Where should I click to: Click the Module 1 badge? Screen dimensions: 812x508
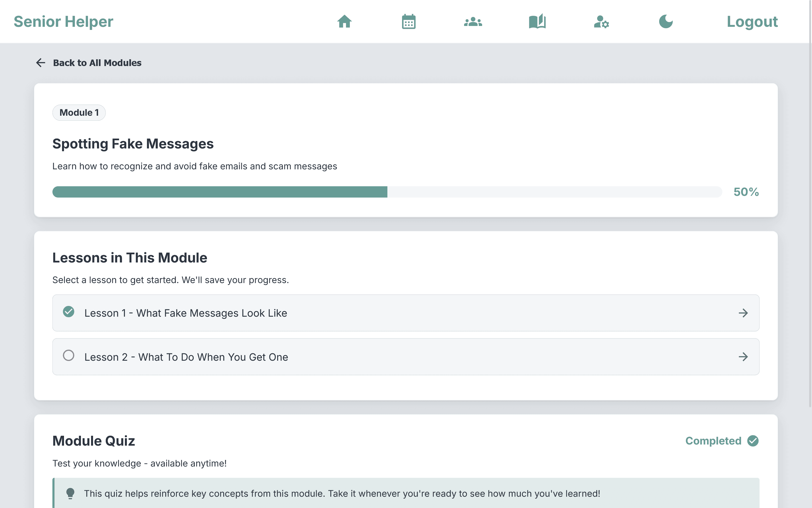(79, 113)
